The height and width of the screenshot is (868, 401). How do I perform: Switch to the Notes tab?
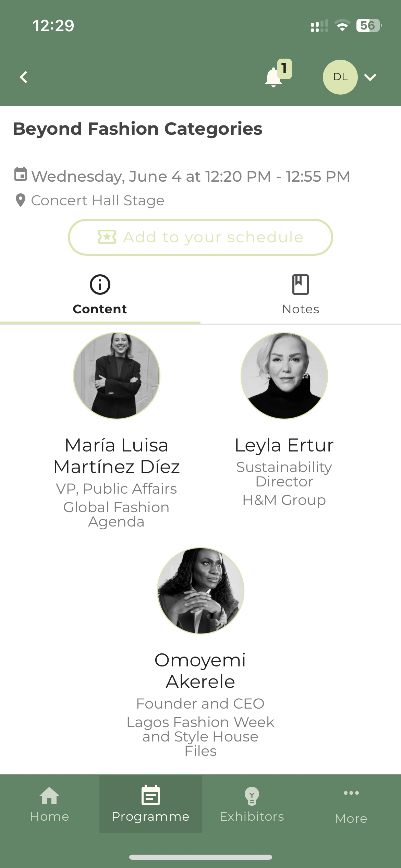(300, 296)
